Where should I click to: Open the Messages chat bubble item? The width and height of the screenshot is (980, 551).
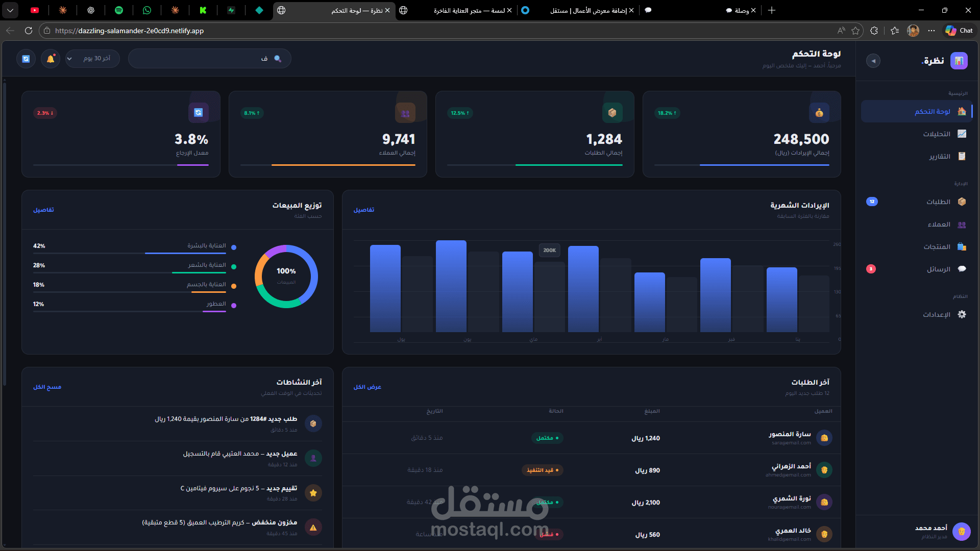pyautogui.click(x=962, y=269)
